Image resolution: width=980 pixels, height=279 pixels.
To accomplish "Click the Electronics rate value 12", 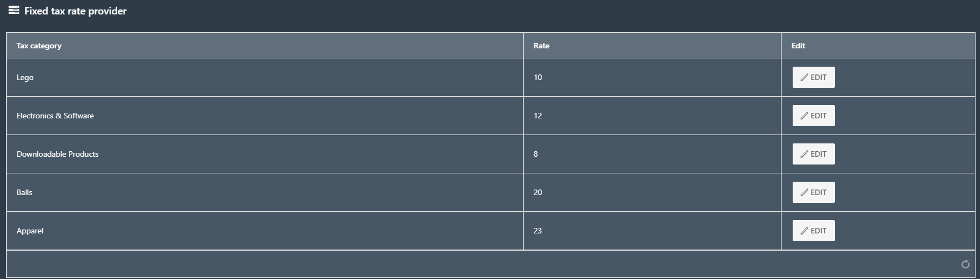I will tap(538, 116).
